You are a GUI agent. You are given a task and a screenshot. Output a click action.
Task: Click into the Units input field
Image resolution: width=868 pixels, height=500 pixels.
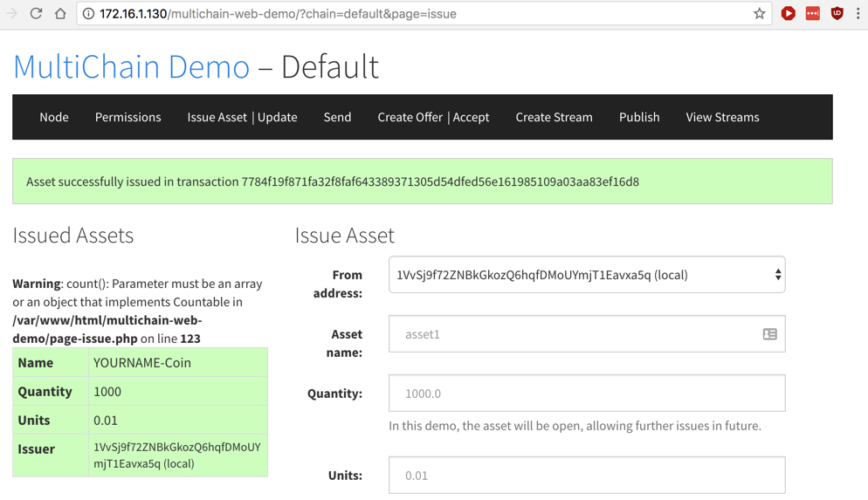pyautogui.click(x=586, y=476)
